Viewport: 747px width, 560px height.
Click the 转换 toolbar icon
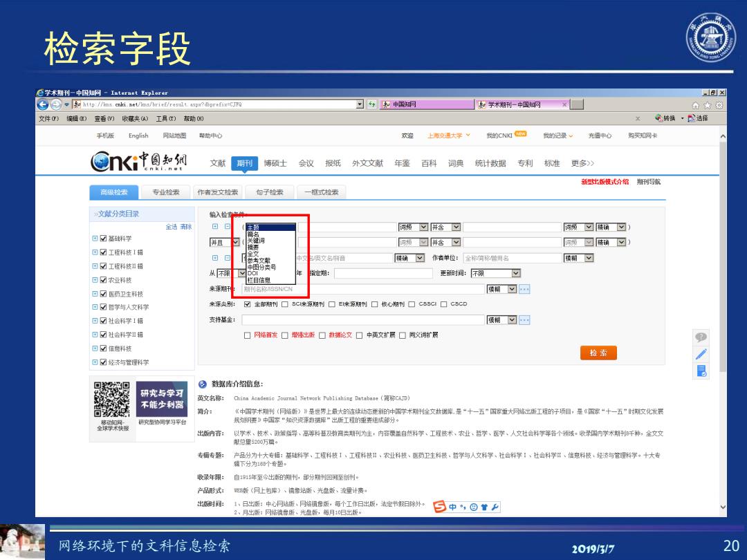[x=665, y=118]
